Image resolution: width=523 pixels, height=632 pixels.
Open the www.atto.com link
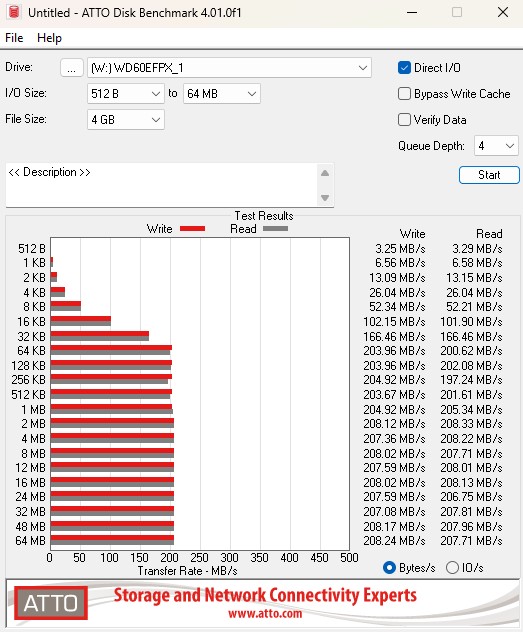265,614
